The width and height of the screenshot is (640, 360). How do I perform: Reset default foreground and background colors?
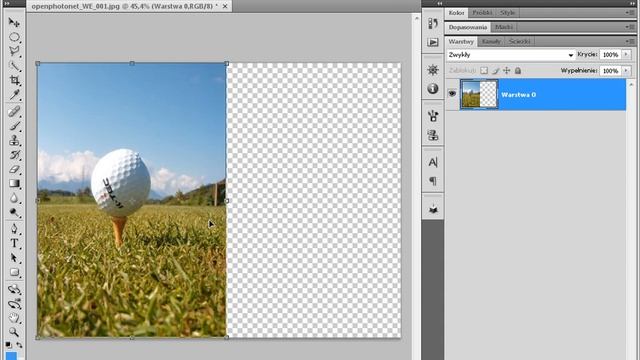8,345
